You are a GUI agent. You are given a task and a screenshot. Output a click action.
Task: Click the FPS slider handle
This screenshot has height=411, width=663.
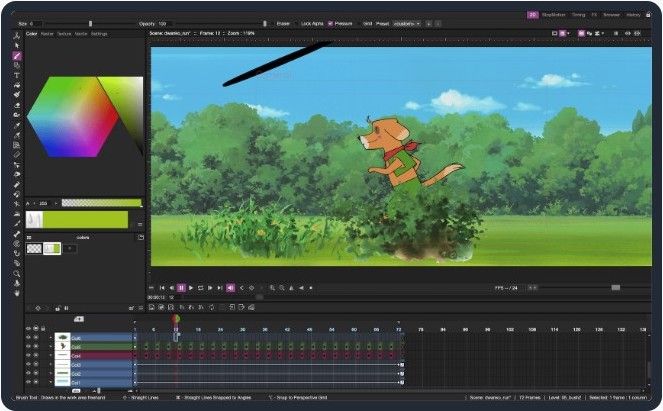tap(616, 288)
